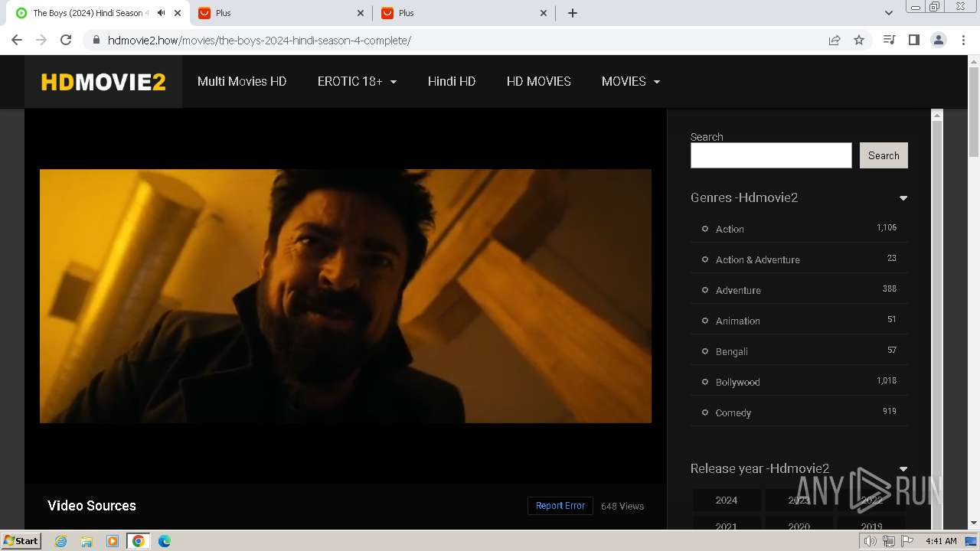Viewport: 980px width, 551px height.
Task: Click the Report Error button
Action: (560, 506)
